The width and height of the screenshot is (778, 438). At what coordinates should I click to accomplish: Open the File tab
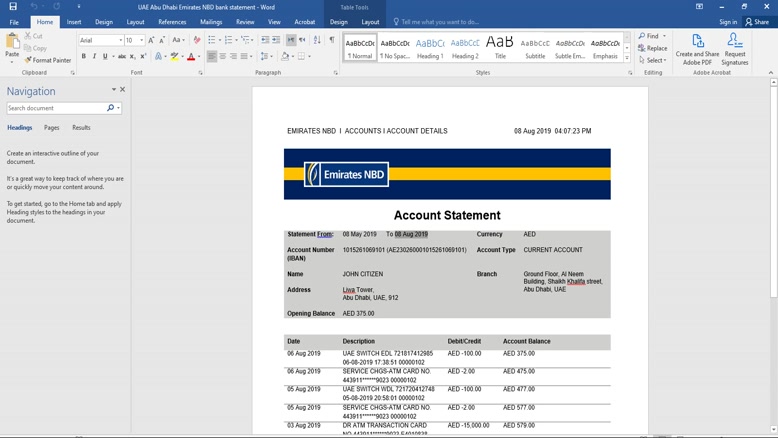point(14,22)
